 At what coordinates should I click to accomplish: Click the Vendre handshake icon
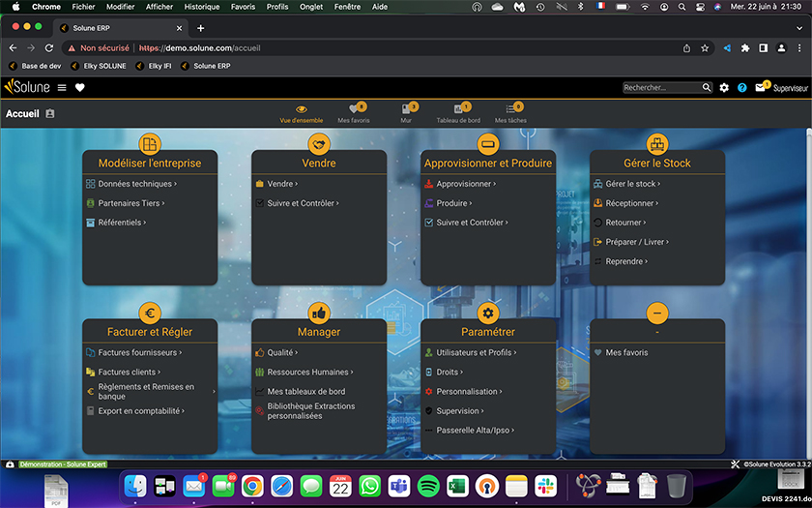(319, 144)
